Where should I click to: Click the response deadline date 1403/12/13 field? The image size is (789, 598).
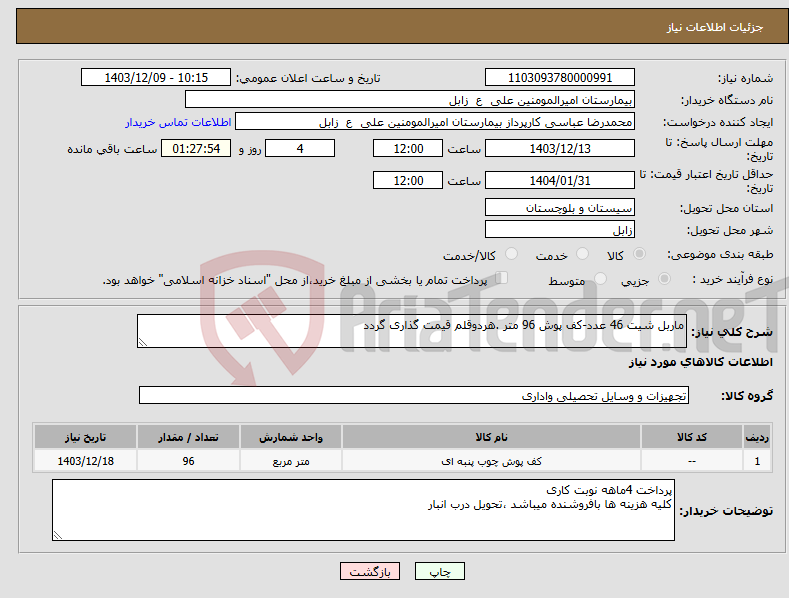[560, 148]
